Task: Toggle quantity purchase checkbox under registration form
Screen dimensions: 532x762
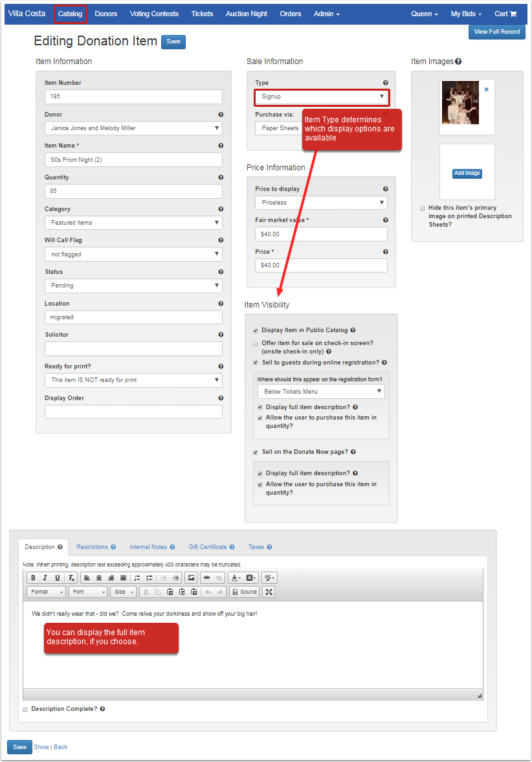Action: point(260,418)
